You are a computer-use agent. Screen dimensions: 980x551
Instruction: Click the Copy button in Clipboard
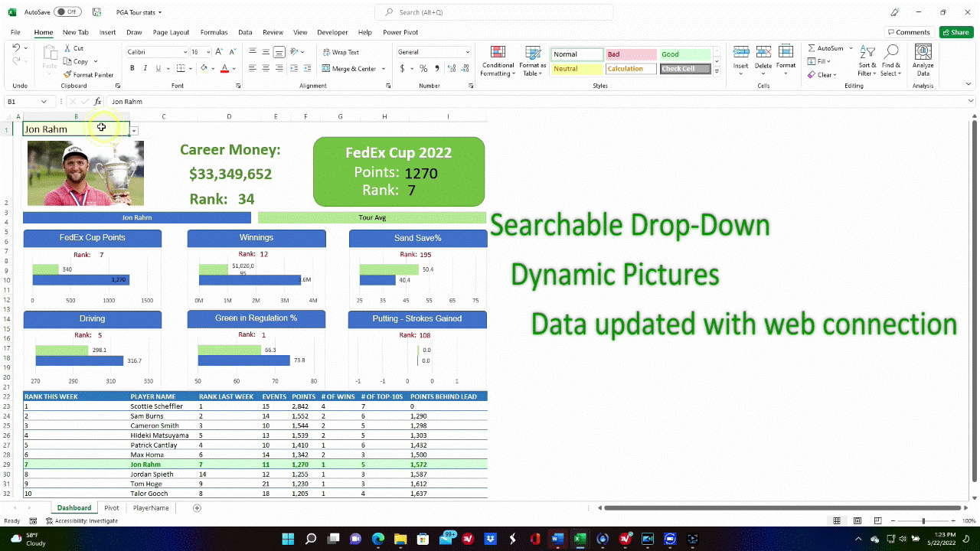[x=76, y=61]
